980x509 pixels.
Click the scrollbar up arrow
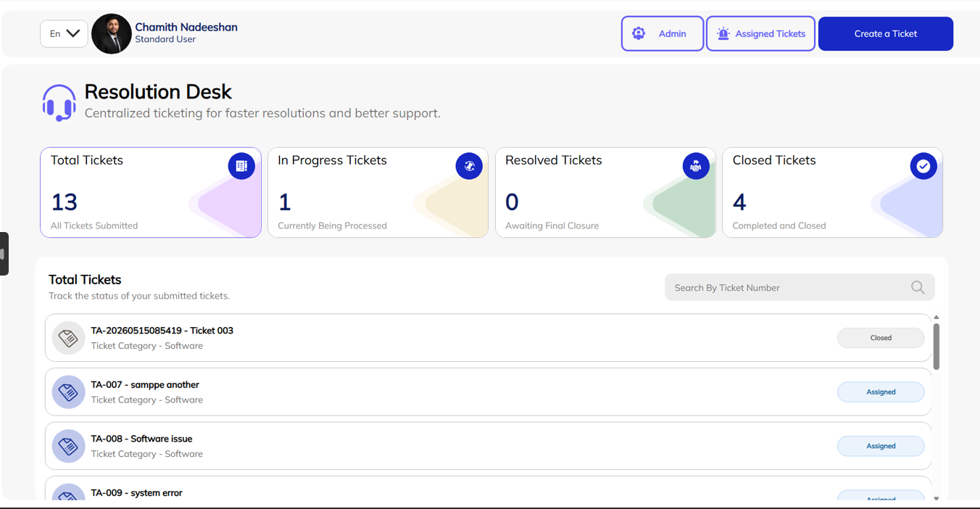(x=937, y=318)
